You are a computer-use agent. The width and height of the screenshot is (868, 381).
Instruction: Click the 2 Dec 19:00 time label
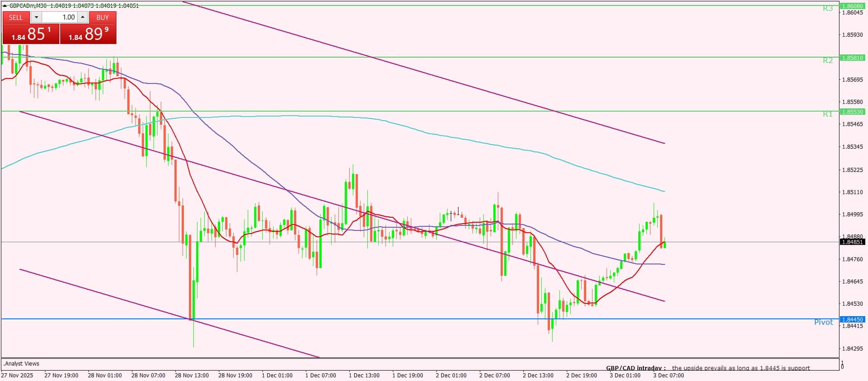(x=581, y=376)
